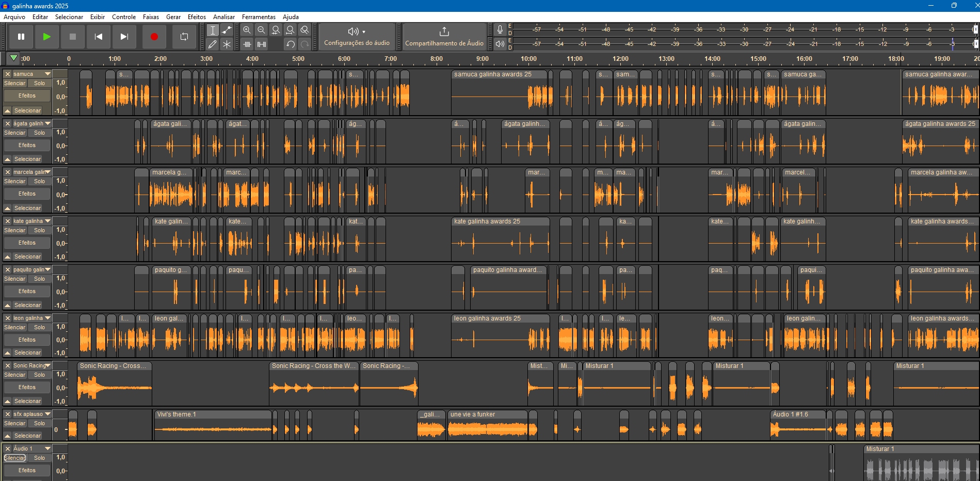Open Configurações do áudio dropdown
The image size is (980, 481).
point(357,37)
